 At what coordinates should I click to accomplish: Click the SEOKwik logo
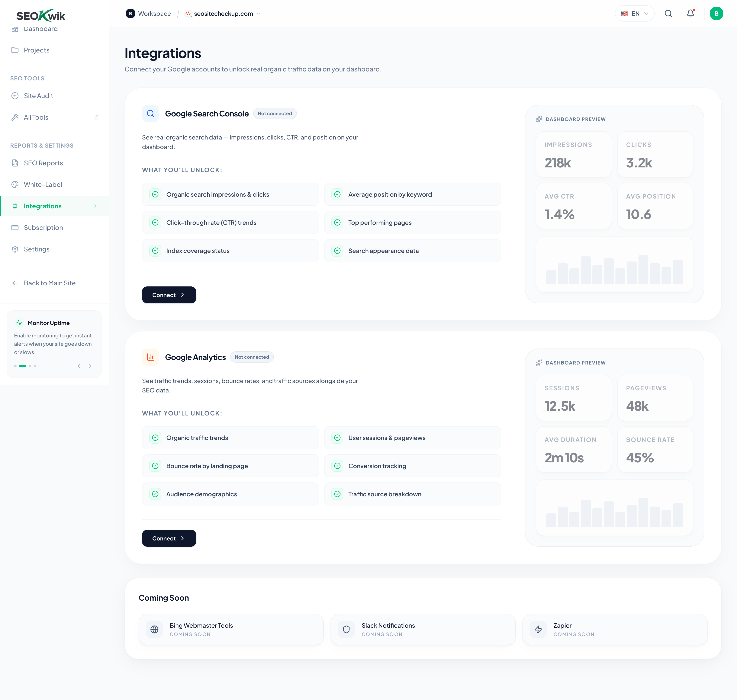pyautogui.click(x=41, y=15)
